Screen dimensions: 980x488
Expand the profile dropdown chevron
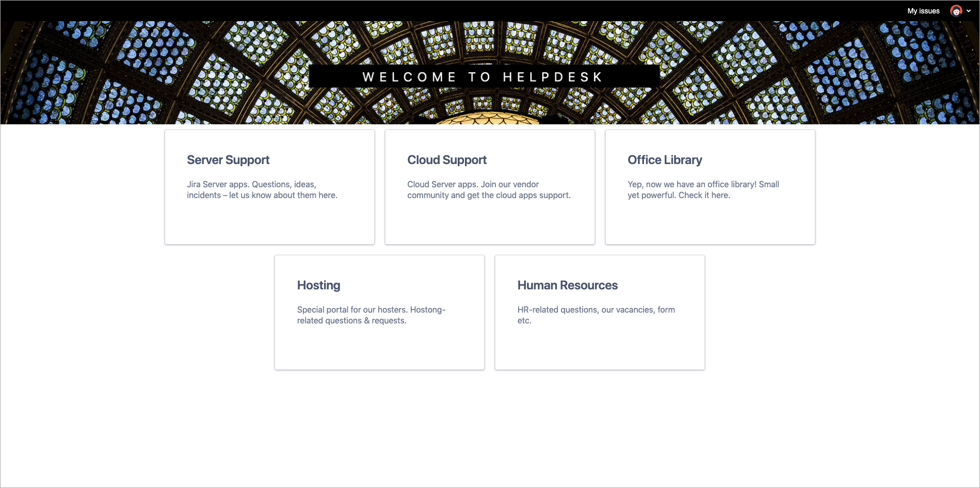tap(969, 11)
